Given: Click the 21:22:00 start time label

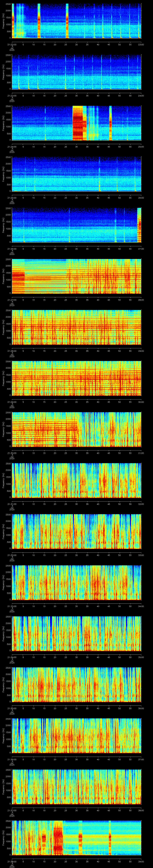Looking at the screenshot, I should click(x=12, y=44).
